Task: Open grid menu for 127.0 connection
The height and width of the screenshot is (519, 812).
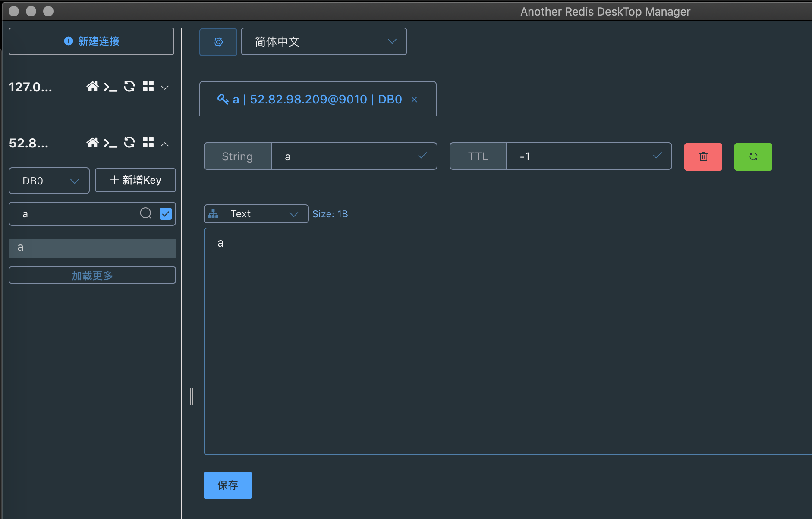Action: click(x=148, y=87)
